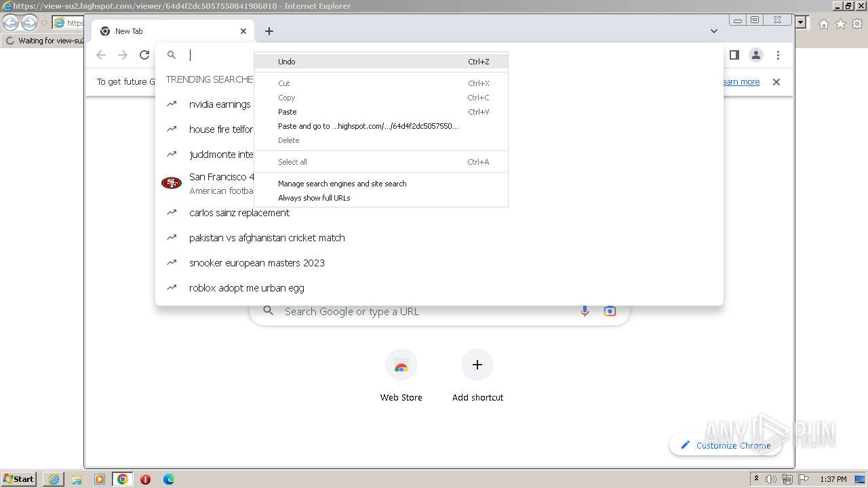Search by image with Google Lens

(610, 311)
